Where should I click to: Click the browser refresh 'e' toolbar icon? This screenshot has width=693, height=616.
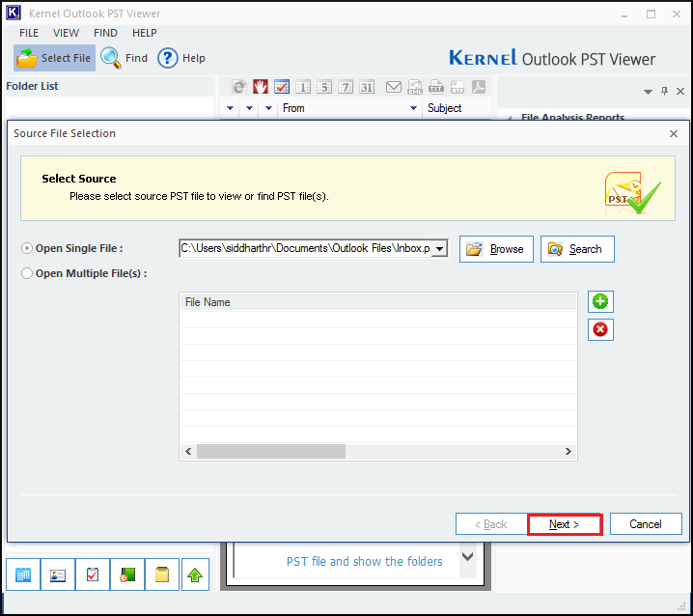pyautogui.click(x=239, y=87)
